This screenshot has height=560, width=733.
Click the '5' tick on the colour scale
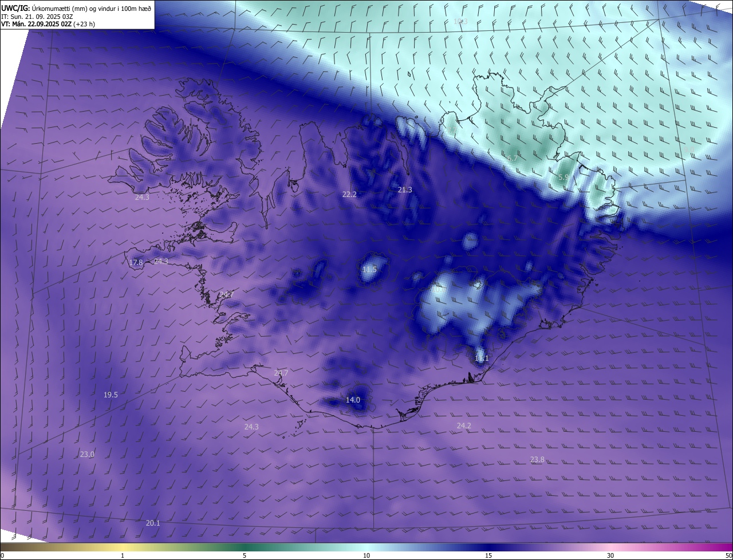click(x=245, y=555)
